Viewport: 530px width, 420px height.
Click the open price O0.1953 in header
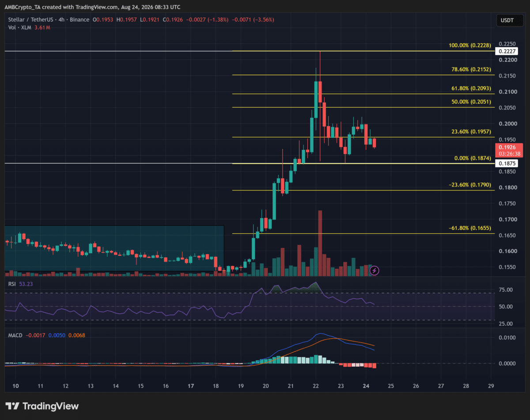(x=102, y=20)
